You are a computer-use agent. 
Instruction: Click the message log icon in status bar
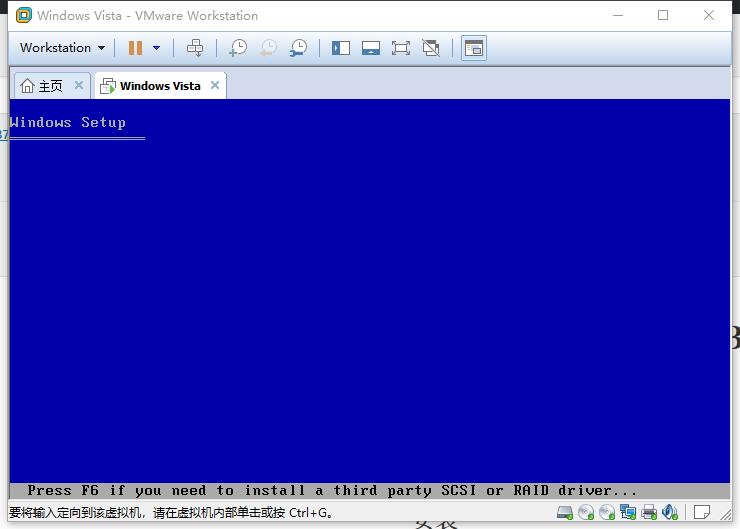[x=702, y=512]
